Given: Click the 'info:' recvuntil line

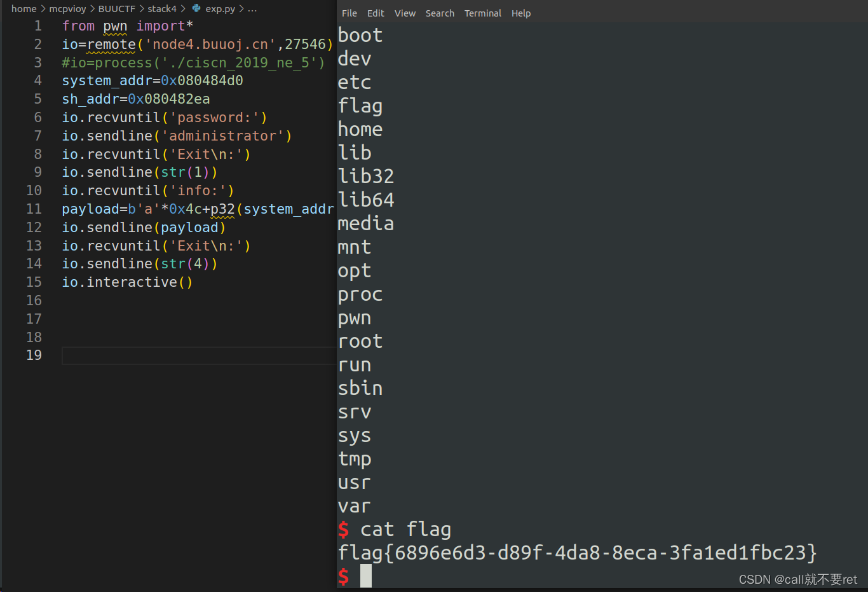Looking at the screenshot, I should coord(148,191).
